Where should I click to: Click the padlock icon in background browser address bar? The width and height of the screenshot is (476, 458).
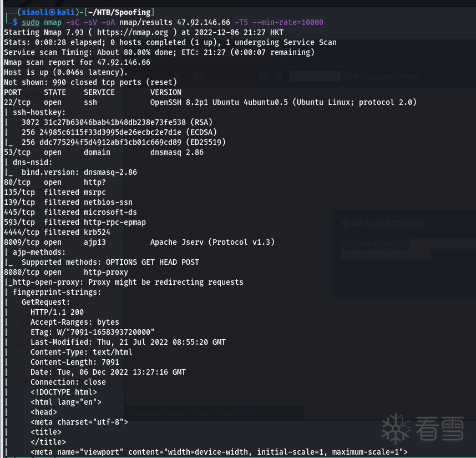(x=279, y=76)
